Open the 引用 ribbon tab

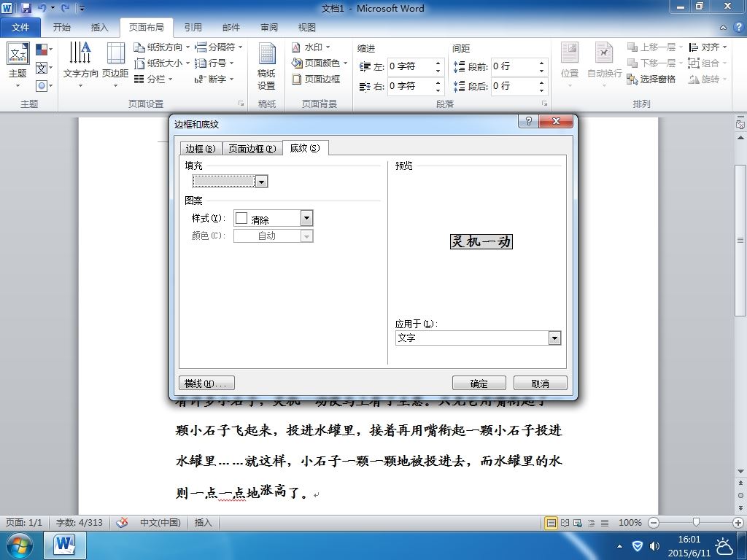pos(193,27)
